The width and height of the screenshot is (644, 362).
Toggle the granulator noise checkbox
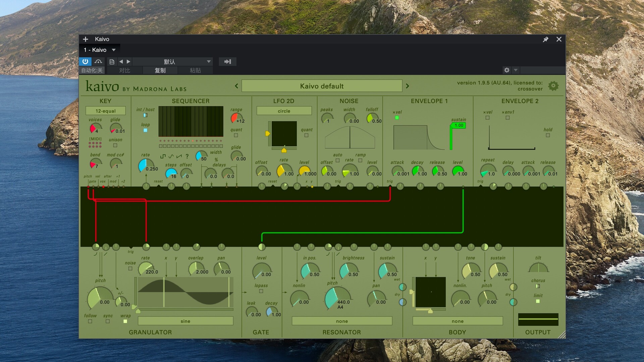coord(130,268)
